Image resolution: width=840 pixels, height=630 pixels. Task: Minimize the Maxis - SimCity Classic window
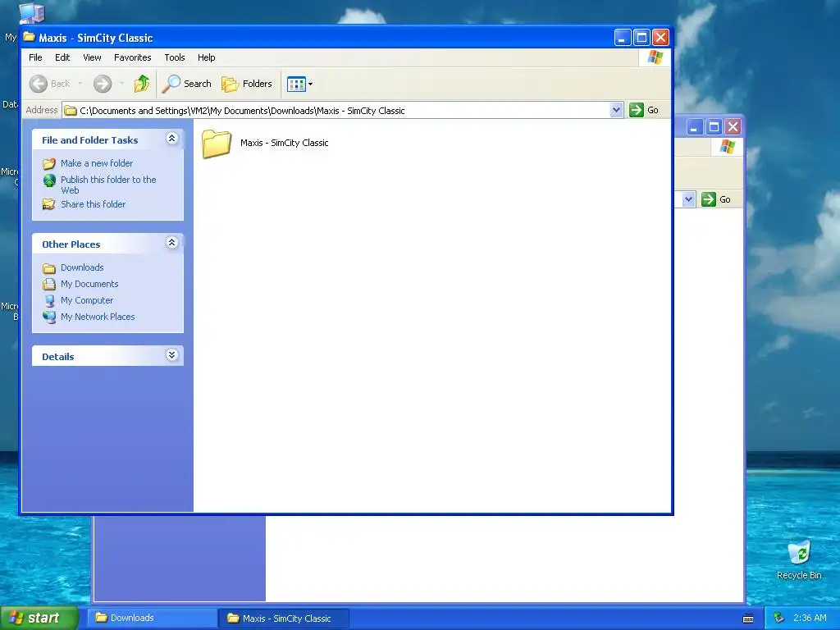point(623,38)
